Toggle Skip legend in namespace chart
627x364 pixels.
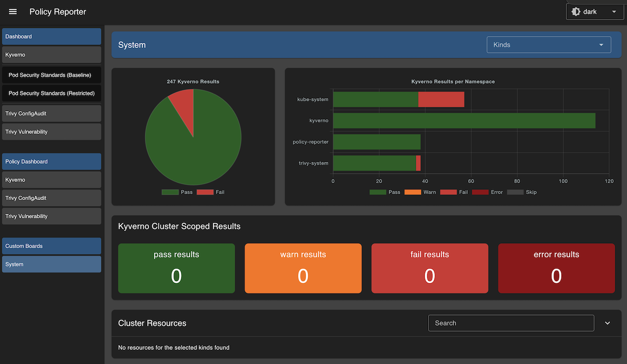coord(522,192)
